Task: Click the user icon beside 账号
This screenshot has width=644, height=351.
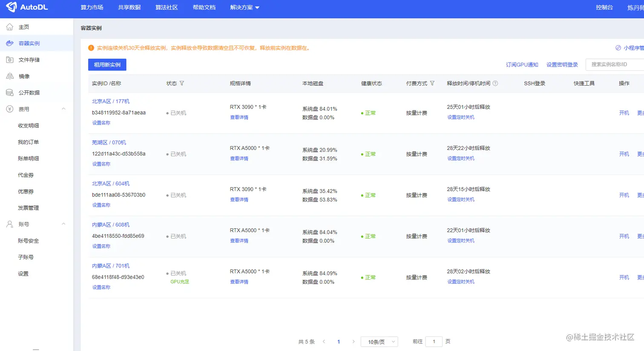Action: pyautogui.click(x=10, y=224)
